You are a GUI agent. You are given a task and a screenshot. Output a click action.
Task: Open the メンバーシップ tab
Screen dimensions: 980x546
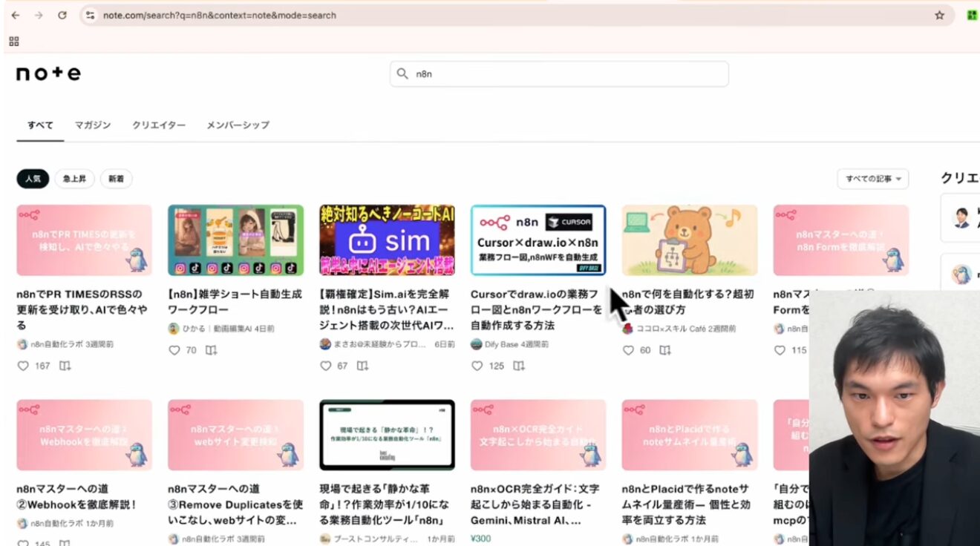238,125
